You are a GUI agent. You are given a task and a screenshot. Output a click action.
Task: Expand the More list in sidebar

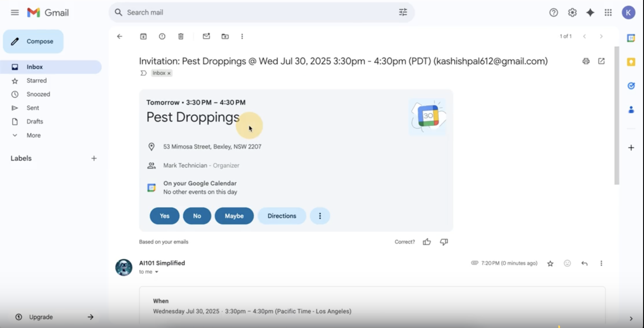[x=33, y=135]
